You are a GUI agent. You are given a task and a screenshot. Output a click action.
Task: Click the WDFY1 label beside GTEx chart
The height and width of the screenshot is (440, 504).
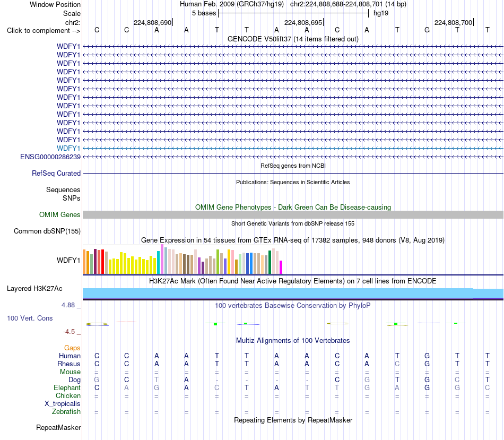tap(68, 260)
